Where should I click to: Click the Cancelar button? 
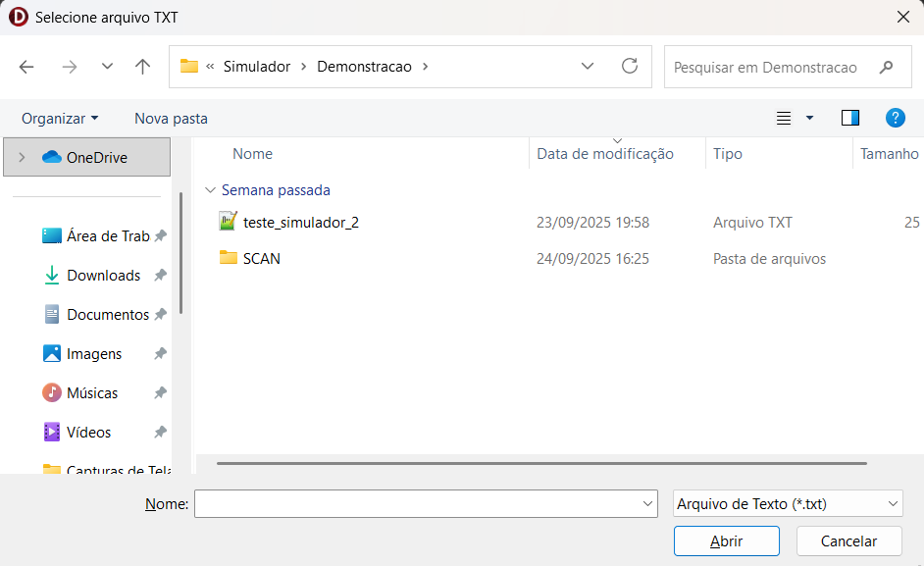849,540
